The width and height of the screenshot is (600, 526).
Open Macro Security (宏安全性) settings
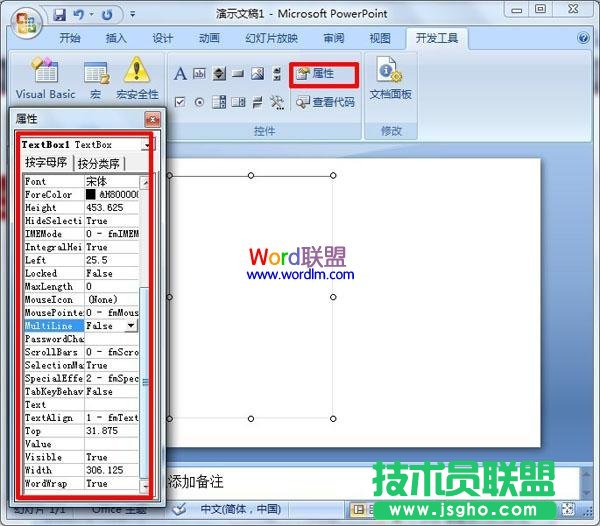pyautogui.click(x=137, y=78)
